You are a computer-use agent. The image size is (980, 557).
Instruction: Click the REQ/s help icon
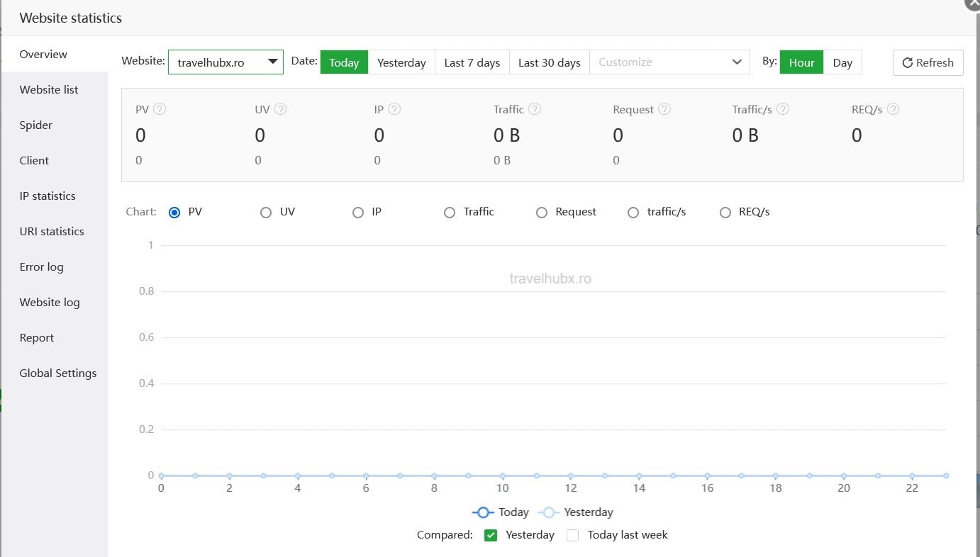point(893,109)
